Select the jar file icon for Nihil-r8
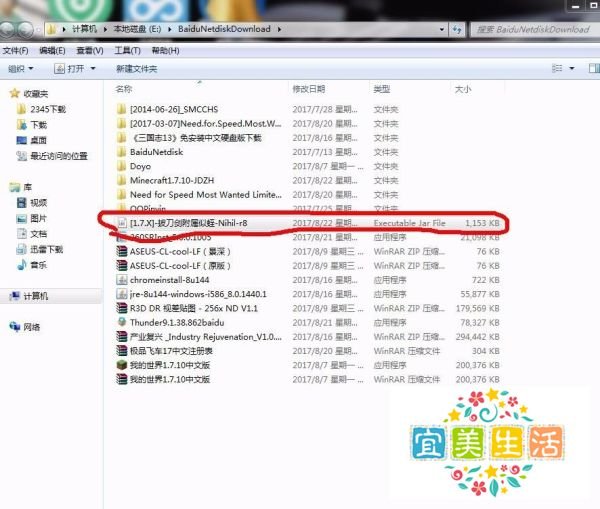Image resolution: width=600 pixels, height=509 pixels. tap(122, 223)
